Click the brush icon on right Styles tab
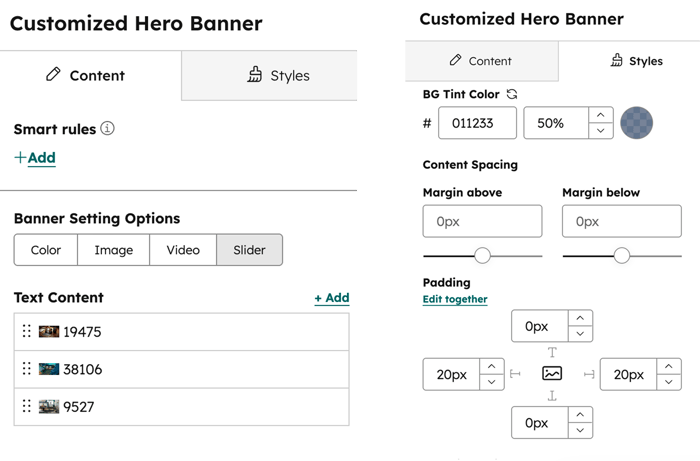The height and width of the screenshot is (461, 700). point(616,61)
